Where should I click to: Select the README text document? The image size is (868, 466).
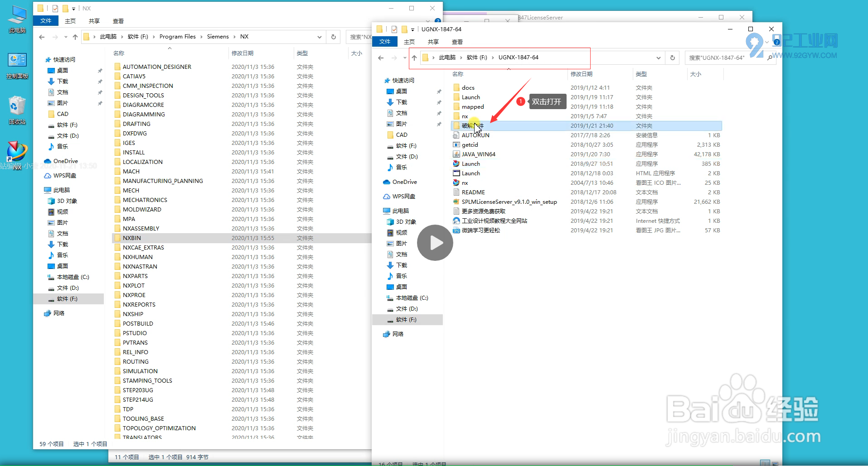tap(473, 192)
